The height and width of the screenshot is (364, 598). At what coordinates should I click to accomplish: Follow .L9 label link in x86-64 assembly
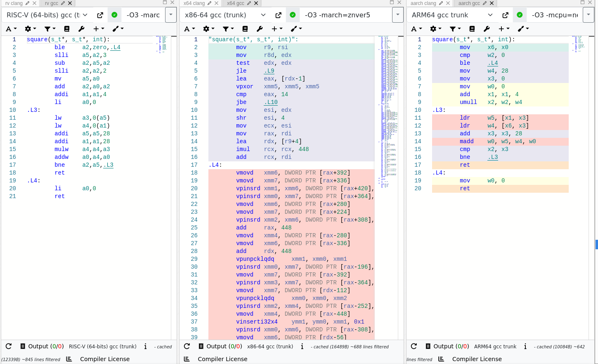click(269, 71)
